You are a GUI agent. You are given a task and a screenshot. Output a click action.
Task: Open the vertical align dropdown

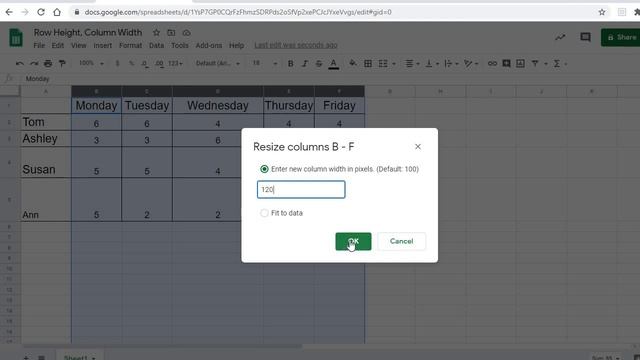point(432,63)
